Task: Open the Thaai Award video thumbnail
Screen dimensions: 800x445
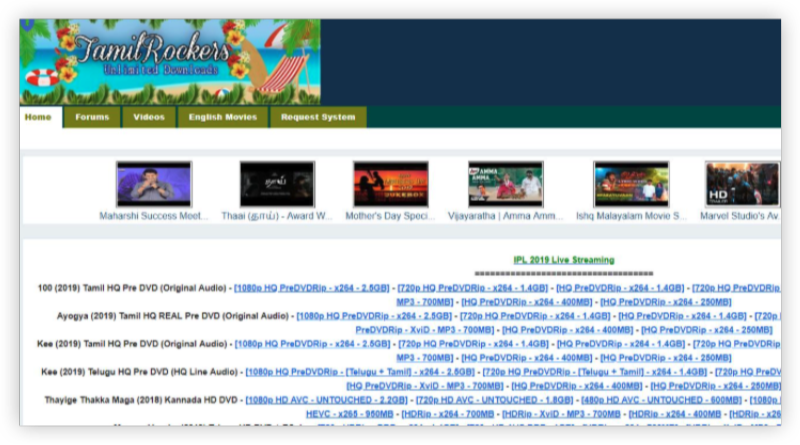Action: (277, 184)
